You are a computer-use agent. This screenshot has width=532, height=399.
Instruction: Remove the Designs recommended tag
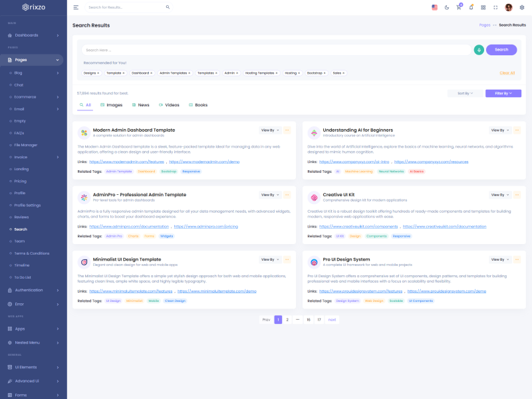98,73
